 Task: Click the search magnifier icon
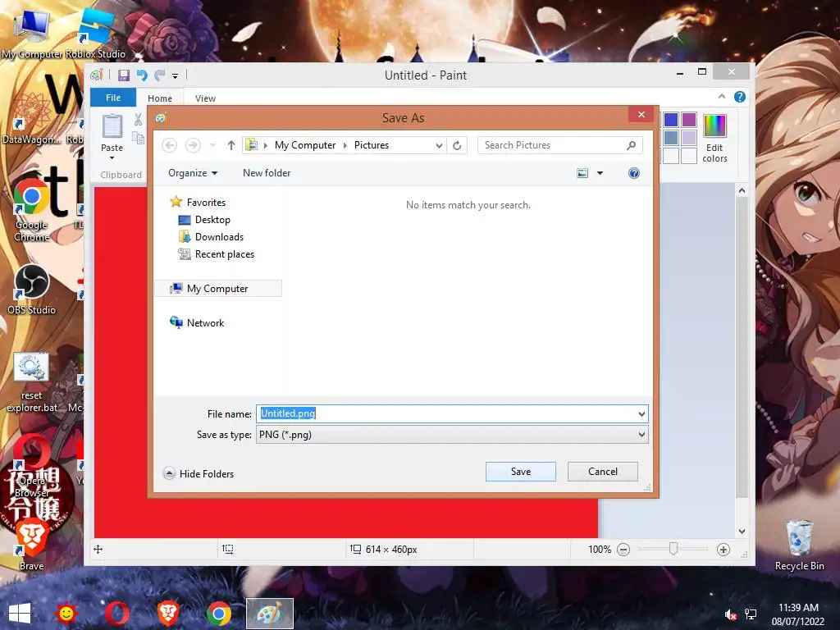point(631,145)
